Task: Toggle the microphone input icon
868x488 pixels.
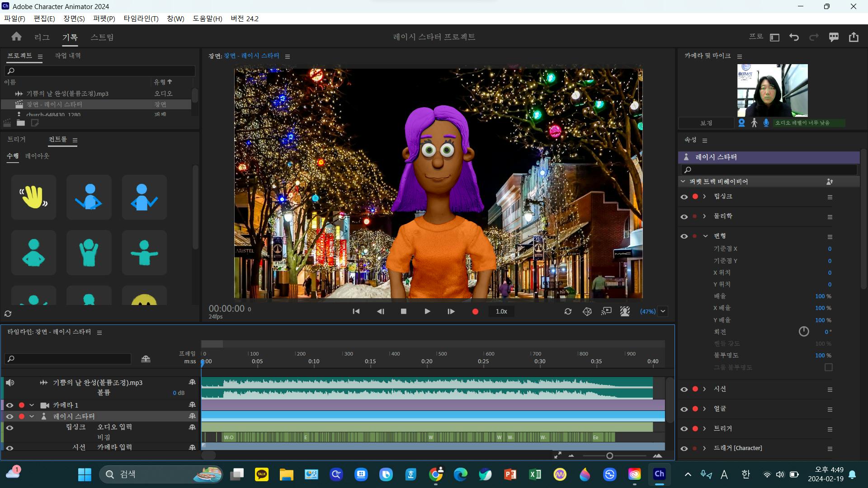Action: (766, 122)
